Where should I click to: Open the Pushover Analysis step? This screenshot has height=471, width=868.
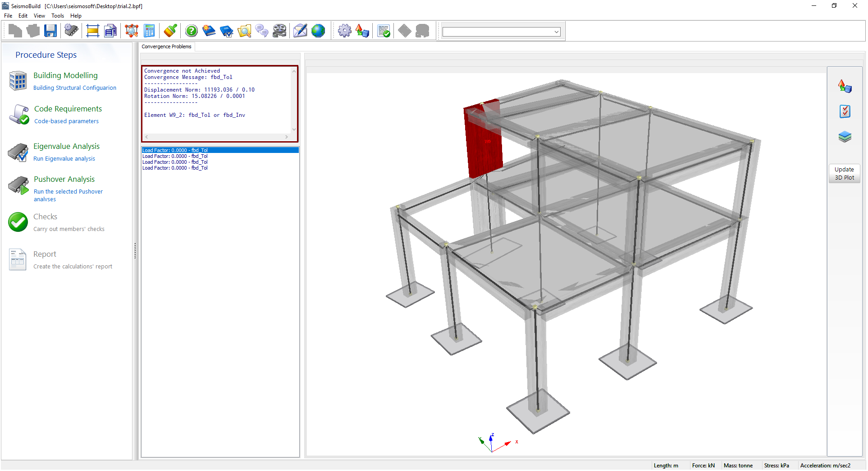pos(64,180)
